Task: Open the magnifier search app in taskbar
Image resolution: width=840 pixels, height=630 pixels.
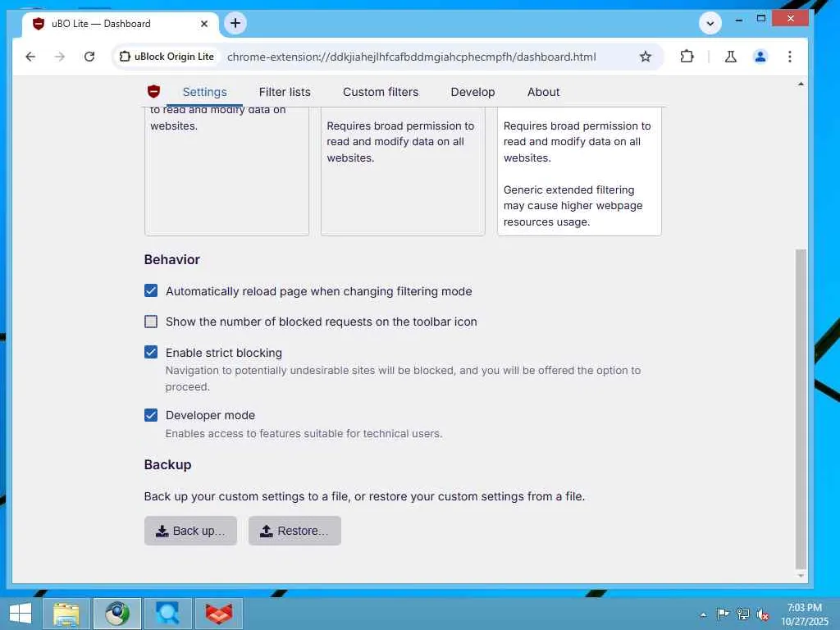Action: point(167,614)
